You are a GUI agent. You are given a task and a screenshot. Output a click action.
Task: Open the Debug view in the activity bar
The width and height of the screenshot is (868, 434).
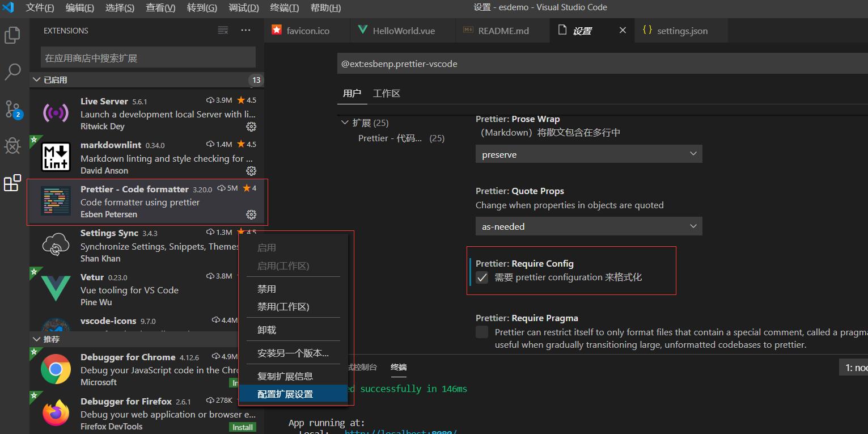pos(12,146)
